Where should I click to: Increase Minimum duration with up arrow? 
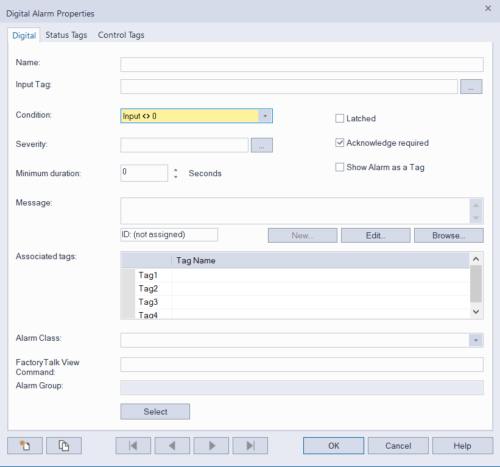click(x=176, y=170)
